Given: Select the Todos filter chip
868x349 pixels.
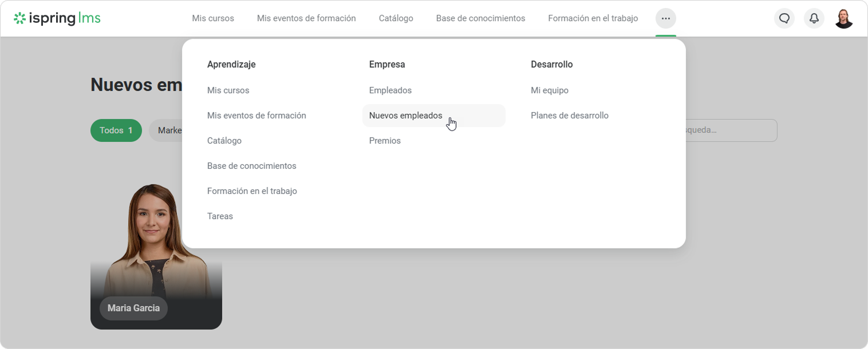Looking at the screenshot, I should click(x=116, y=130).
